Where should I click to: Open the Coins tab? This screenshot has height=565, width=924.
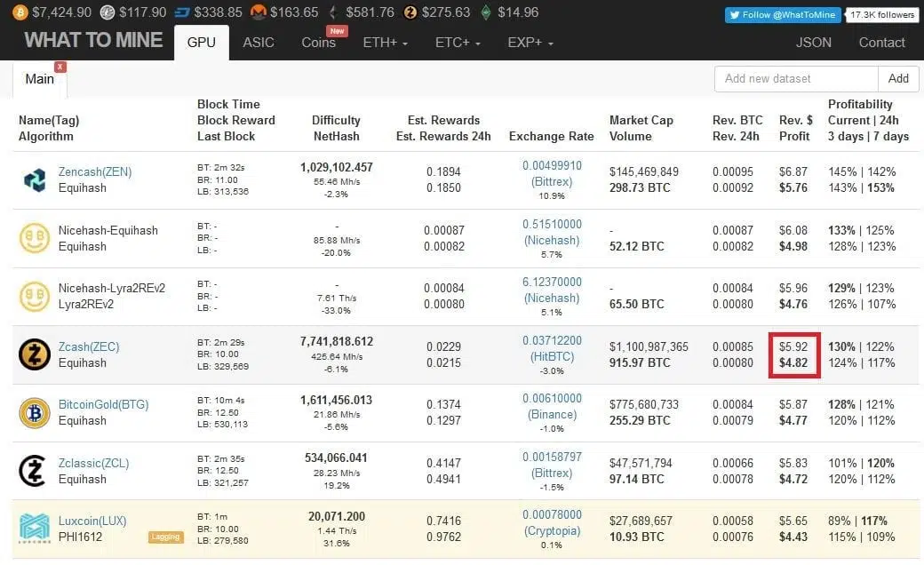319,43
